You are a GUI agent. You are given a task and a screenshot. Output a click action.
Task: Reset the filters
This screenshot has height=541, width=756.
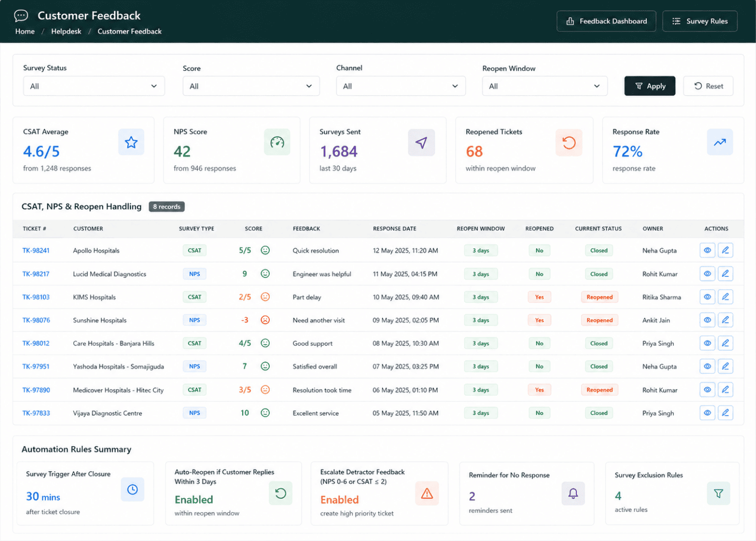click(x=708, y=86)
